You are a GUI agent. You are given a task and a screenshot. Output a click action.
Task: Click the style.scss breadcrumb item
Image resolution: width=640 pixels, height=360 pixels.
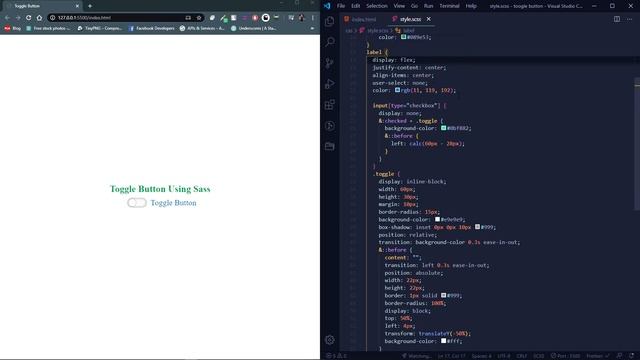click(374, 31)
